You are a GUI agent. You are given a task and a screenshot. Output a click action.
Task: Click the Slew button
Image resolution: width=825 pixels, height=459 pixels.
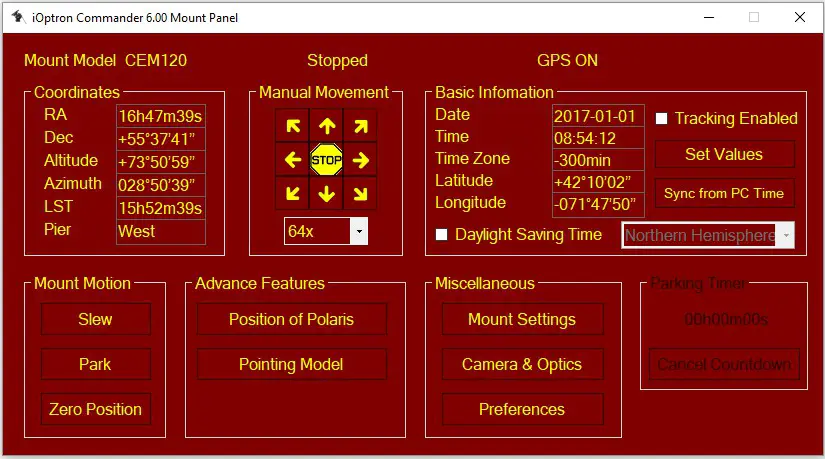96,319
